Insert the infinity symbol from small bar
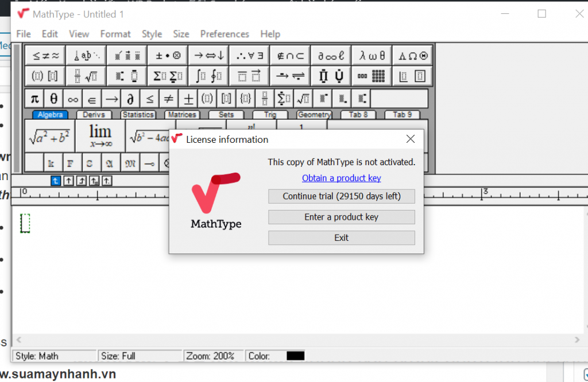The width and height of the screenshot is (588, 382). [73, 99]
